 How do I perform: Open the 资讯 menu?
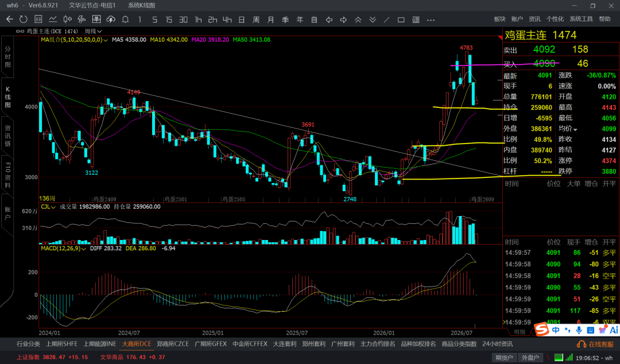(534, 19)
